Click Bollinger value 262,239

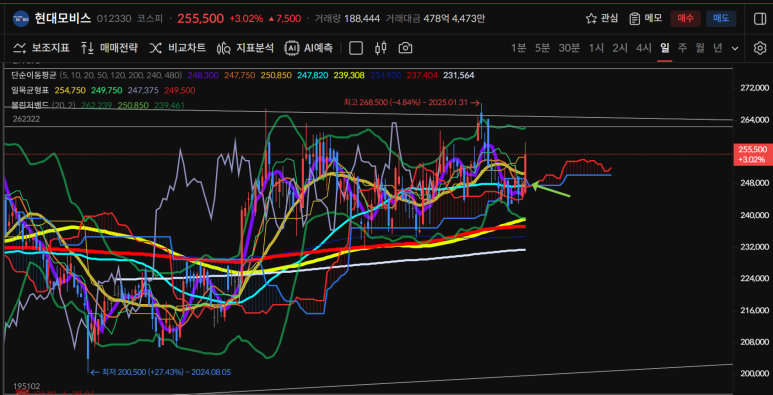[98, 105]
